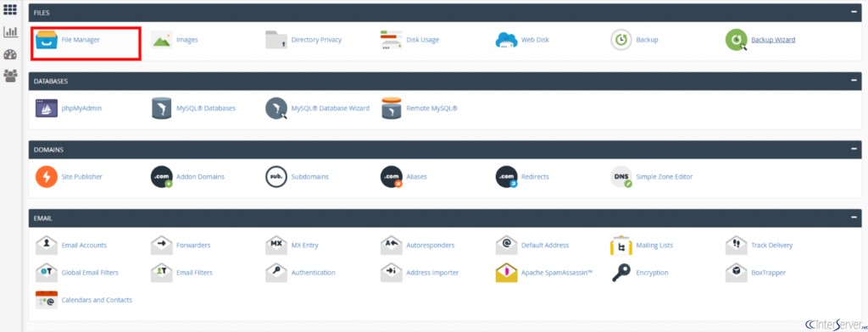Screen dimensions: 868x332
Task: Click the Backup icon
Action: (x=621, y=40)
